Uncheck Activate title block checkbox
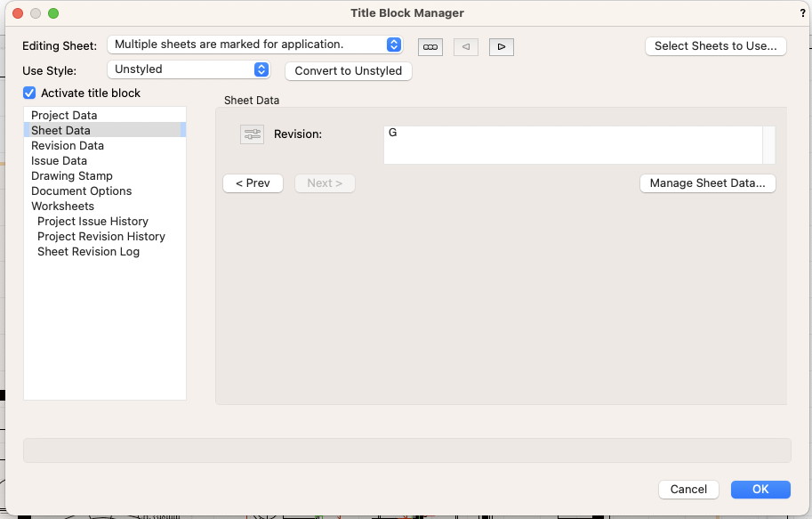 [x=30, y=93]
